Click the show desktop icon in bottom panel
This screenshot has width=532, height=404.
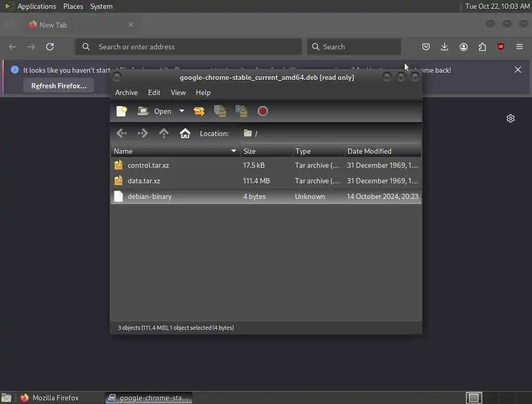[6, 398]
